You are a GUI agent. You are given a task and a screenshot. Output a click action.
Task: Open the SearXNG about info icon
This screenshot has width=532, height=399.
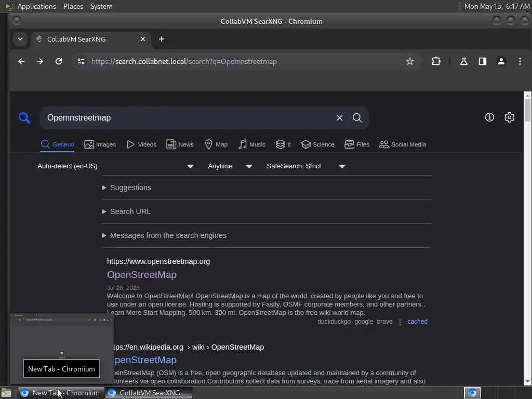pos(489,117)
